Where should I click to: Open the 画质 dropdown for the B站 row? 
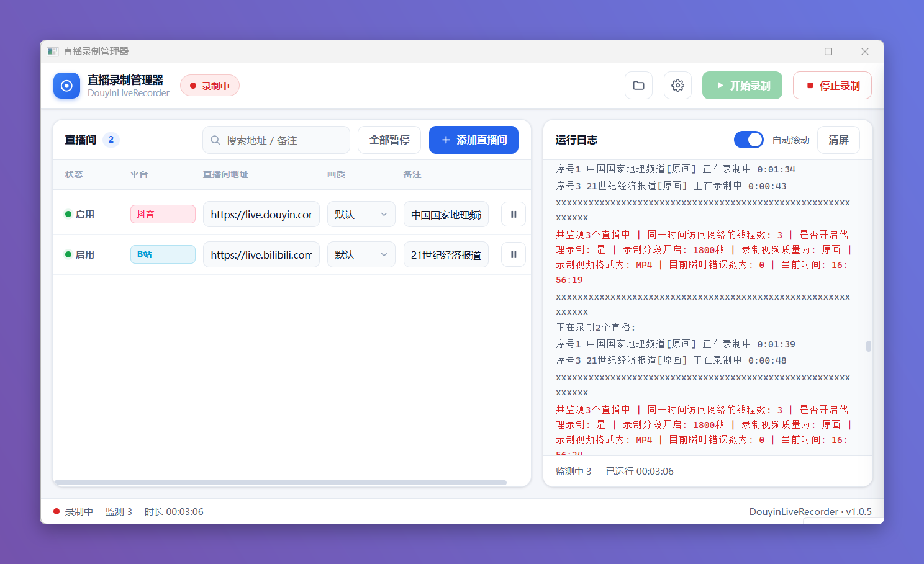361,254
